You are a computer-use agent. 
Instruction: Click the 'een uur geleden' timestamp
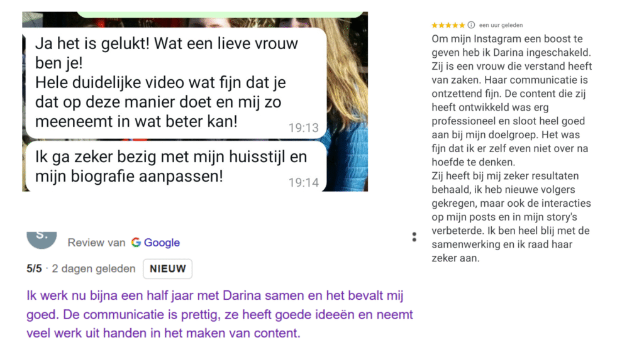(x=501, y=25)
